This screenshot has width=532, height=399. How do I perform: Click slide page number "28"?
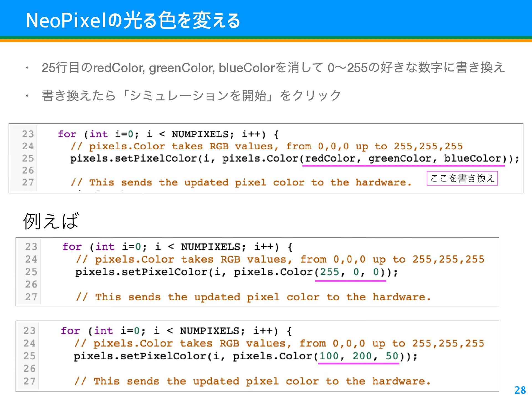pos(520,390)
